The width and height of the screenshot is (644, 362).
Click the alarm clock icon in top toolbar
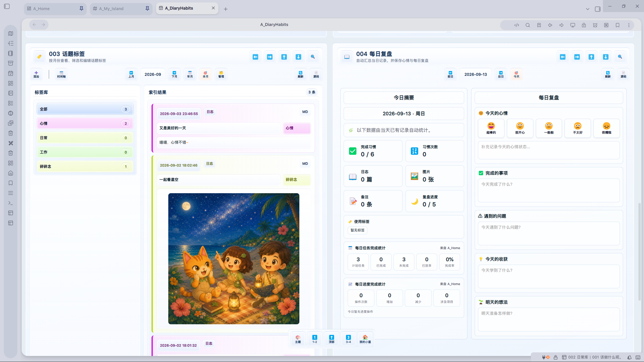[x=595, y=25]
